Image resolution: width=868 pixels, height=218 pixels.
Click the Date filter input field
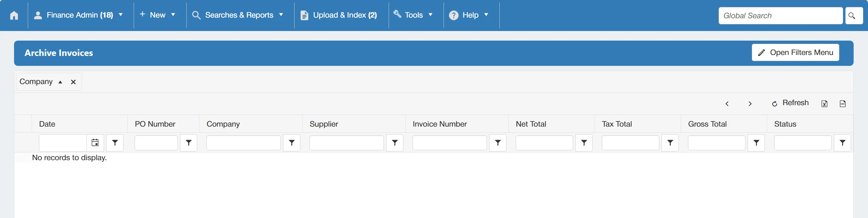(x=63, y=143)
